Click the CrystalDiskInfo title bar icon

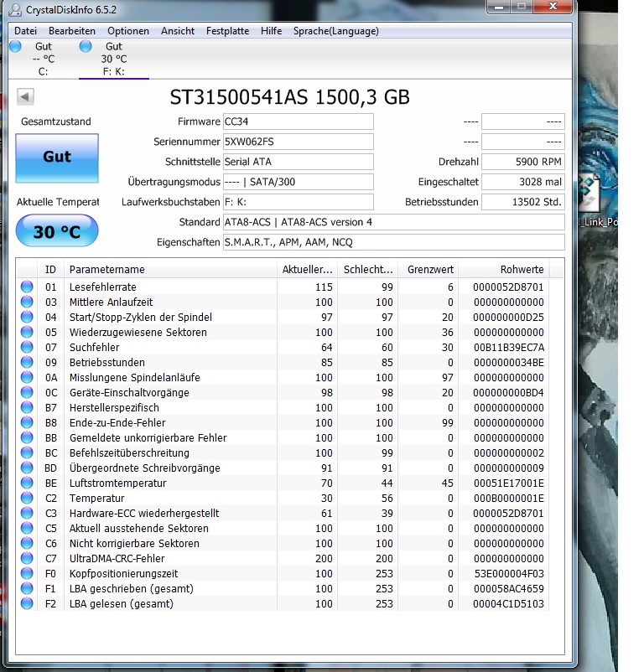pyautogui.click(x=14, y=9)
